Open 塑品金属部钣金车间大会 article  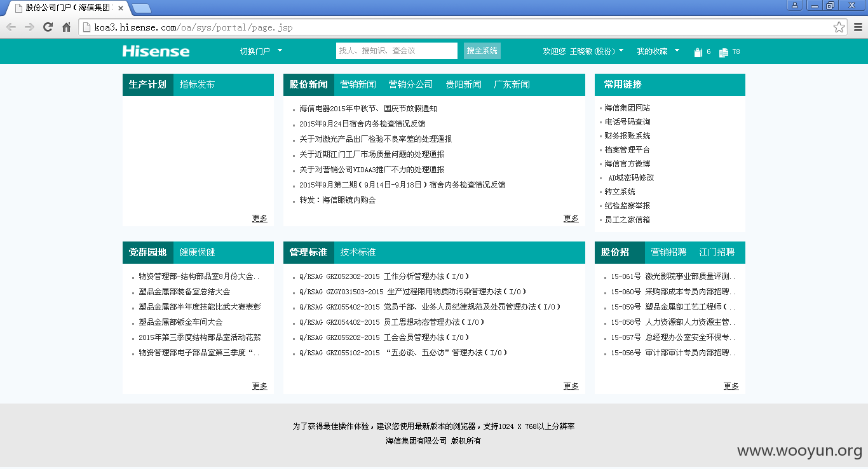click(180, 322)
